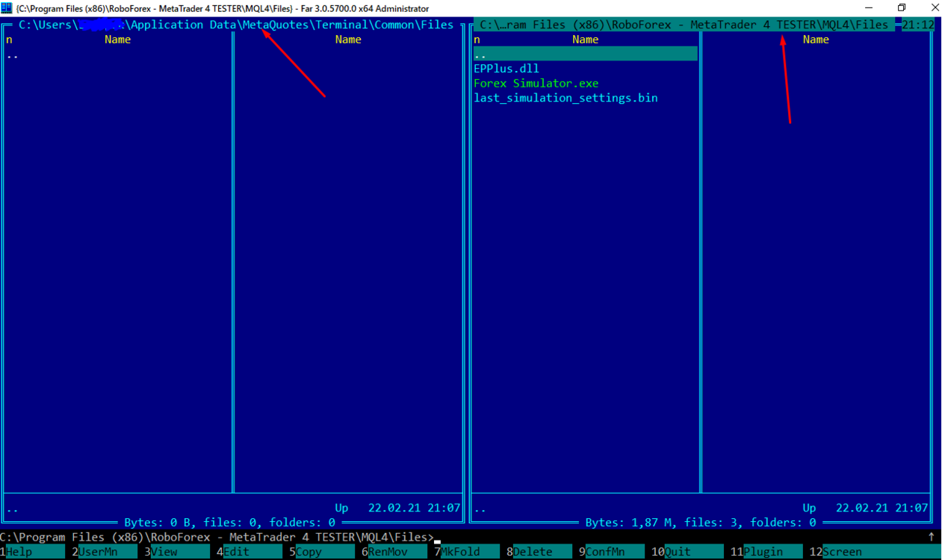Image resolution: width=942 pixels, height=560 pixels.
Task: Click the right panel Bytes 1,87 M summary line
Action: pos(701,523)
